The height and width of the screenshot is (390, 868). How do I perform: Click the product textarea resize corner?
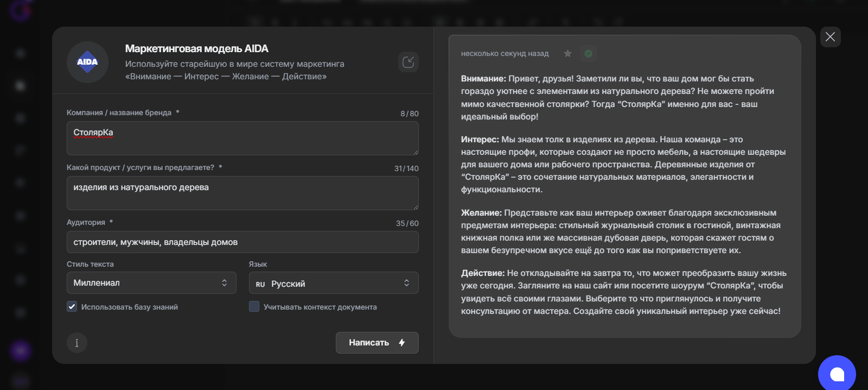(x=416, y=207)
